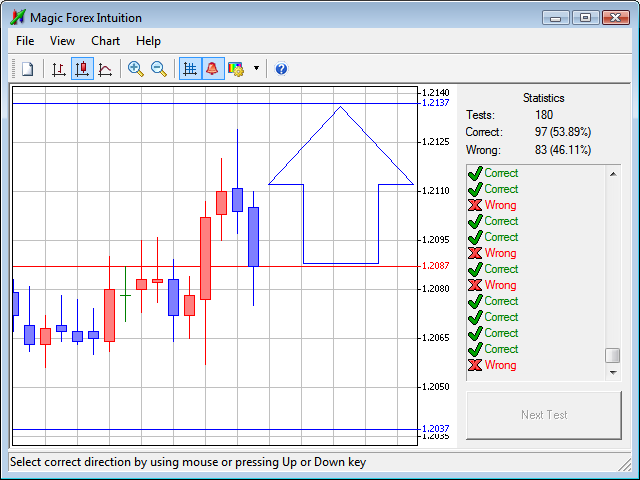Close the Magic Forex Intuition window
Viewport: 640px width, 480px height.
[x=616, y=18]
